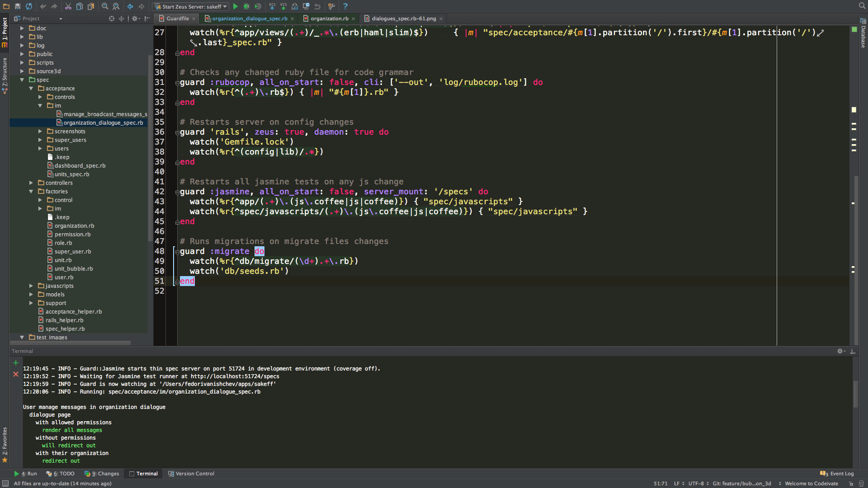Click the VCS Update Project icon

coord(272,6)
